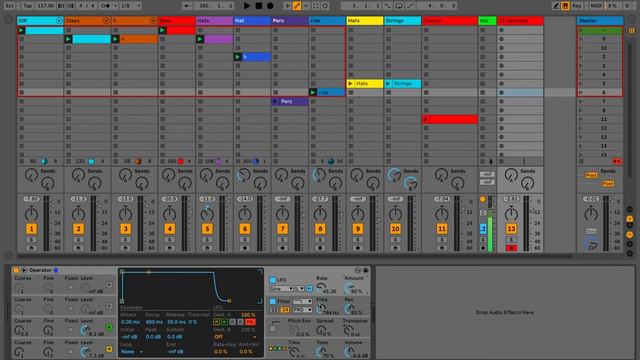Click the Operator hot-swap preset icon
640x360 pixels.
pos(358,270)
